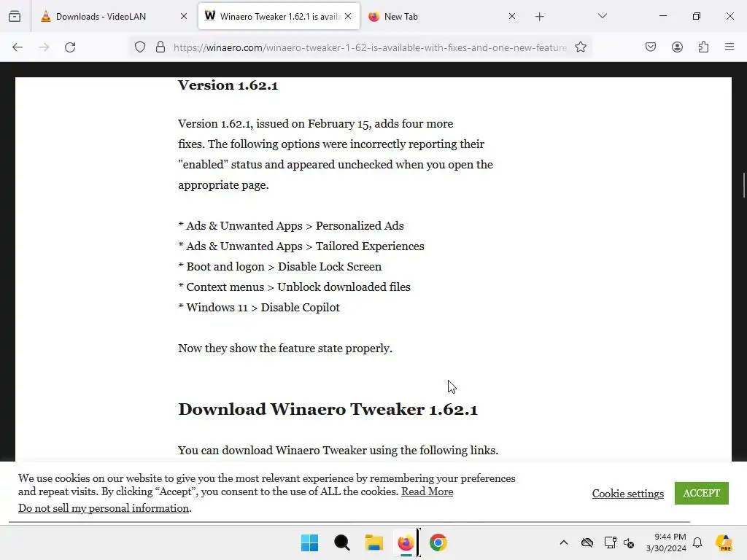This screenshot has width=747, height=560.
Task: Click the Tailored Experiences list line
Action: 301,246
